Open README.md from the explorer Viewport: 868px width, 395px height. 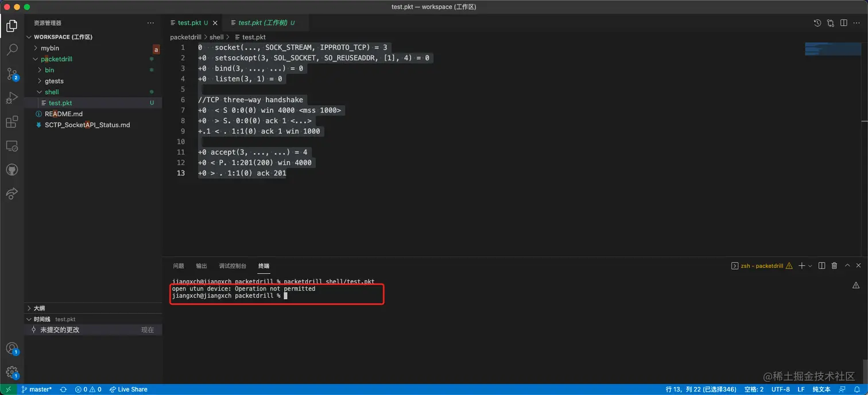coord(93,114)
